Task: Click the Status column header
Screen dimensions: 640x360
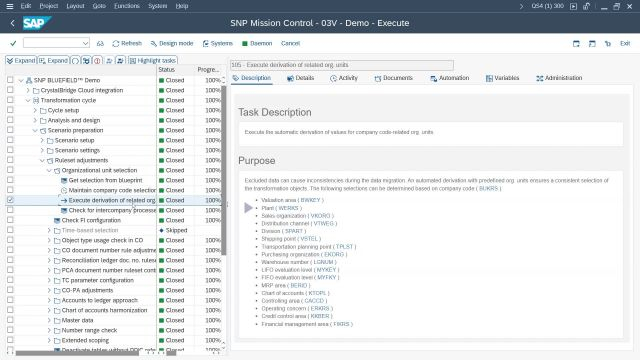Action: point(167,70)
